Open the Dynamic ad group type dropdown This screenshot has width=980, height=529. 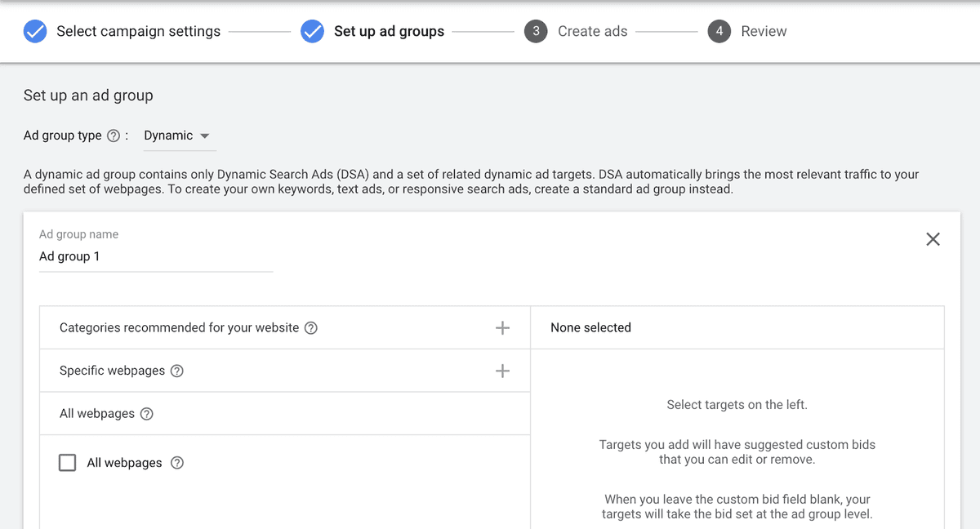(x=177, y=136)
